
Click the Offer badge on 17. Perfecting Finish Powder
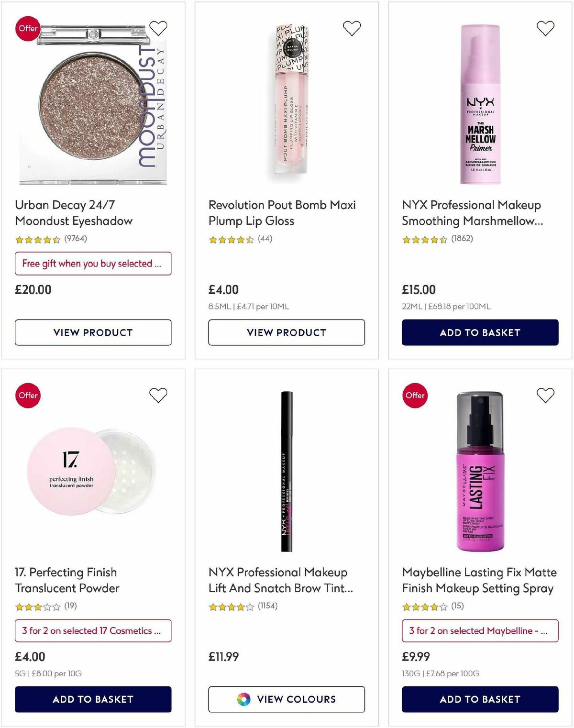[28, 395]
